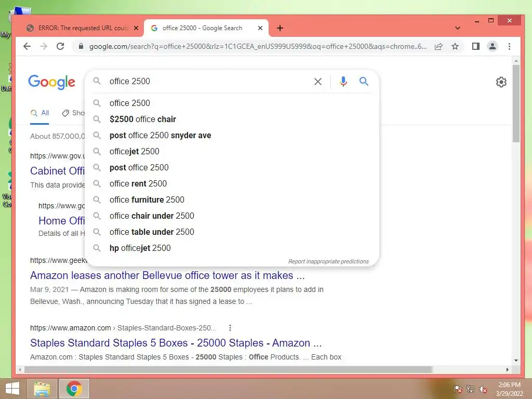
Task: Open 'Staples Standard Staples 5 Boxes' result
Action: [176, 343]
